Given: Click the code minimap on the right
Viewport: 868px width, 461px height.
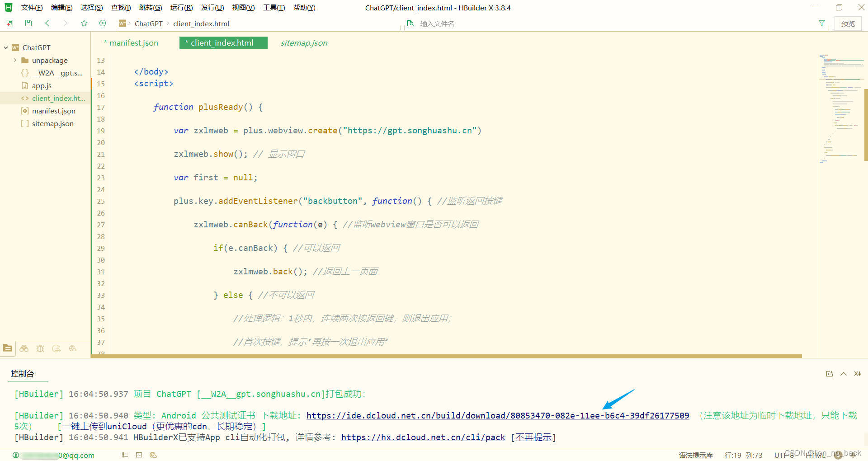Looking at the screenshot, I should 841,108.
